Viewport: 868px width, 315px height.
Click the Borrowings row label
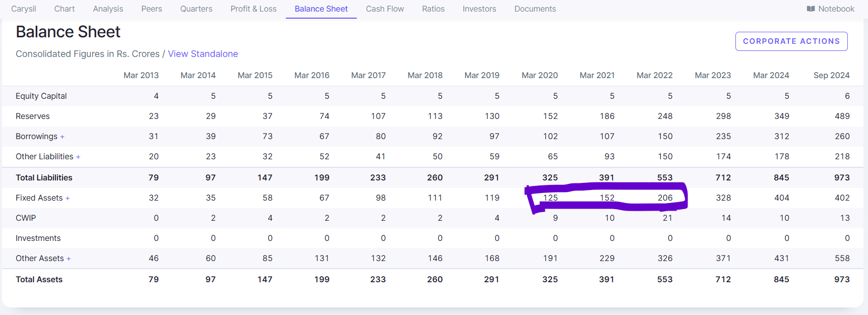pyautogui.click(x=36, y=137)
